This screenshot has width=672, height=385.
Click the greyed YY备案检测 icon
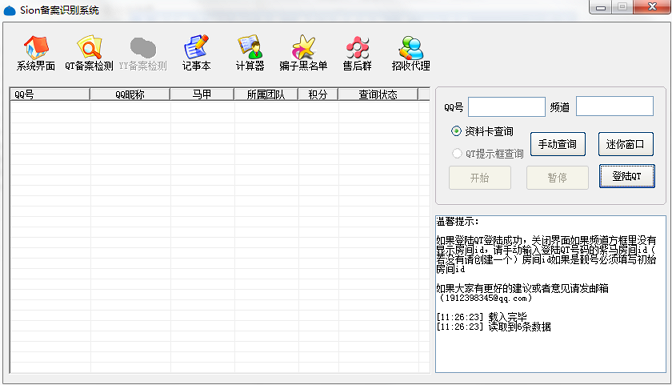(x=143, y=53)
